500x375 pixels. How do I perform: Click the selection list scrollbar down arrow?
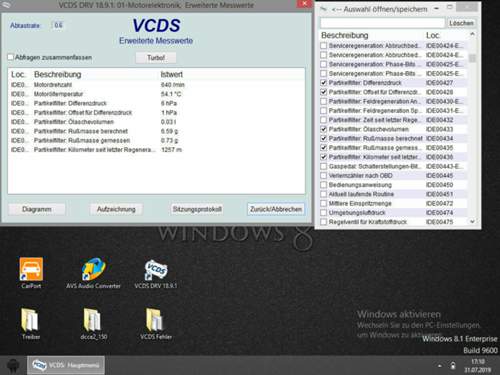tap(472, 221)
